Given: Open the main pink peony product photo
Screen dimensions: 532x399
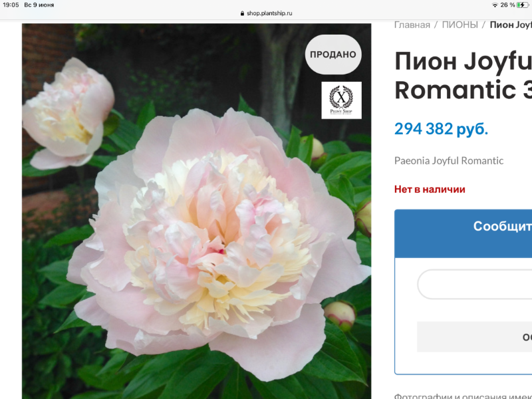Looking at the screenshot, I should (196, 211).
